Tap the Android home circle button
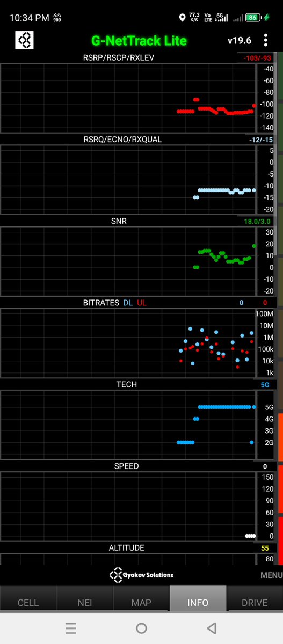283x644 pixels. [141, 628]
